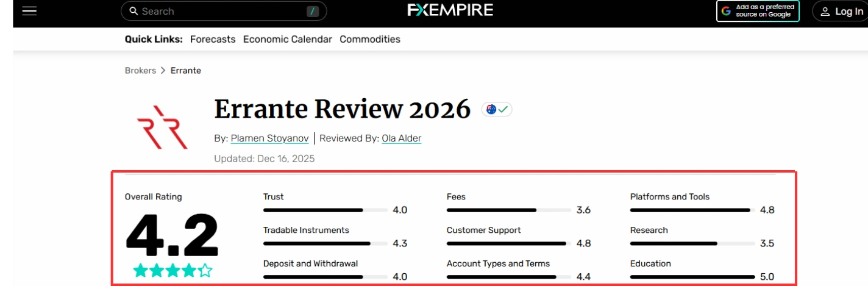The image size is (868, 286).
Task: Focus the Search input field
Action: [x=224, y=11]
